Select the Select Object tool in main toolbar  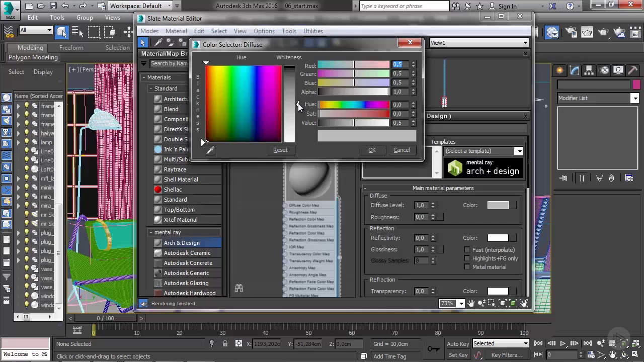tap(61, 32)
